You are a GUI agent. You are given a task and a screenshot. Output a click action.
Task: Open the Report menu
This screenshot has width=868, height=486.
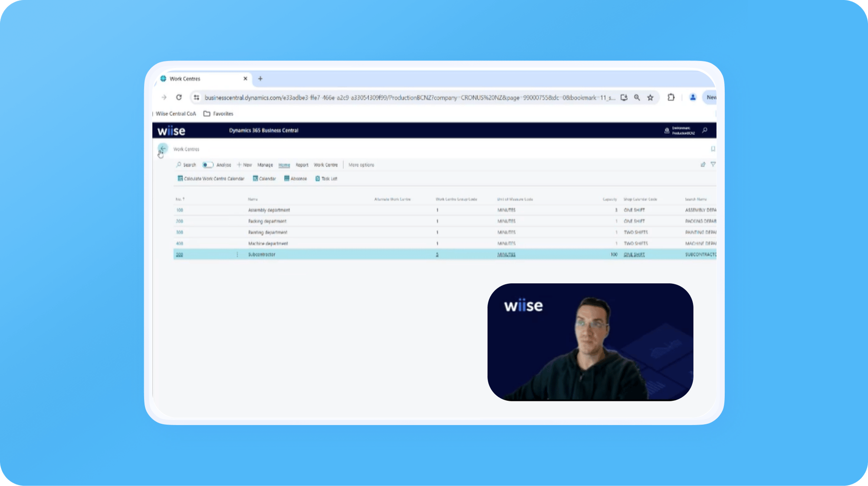[302, 165]
